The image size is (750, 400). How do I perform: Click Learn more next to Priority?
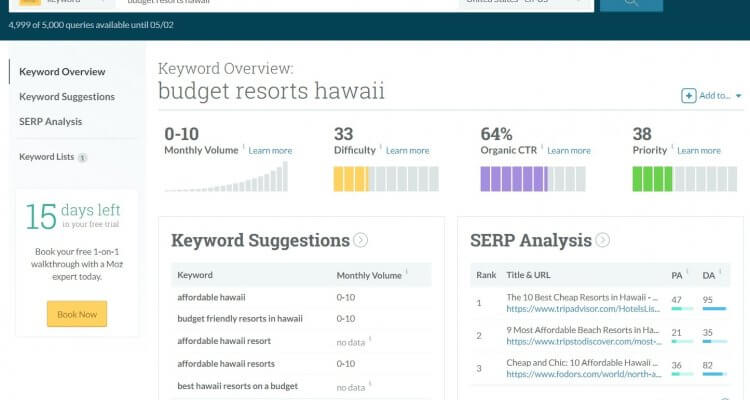click(699, 151)
